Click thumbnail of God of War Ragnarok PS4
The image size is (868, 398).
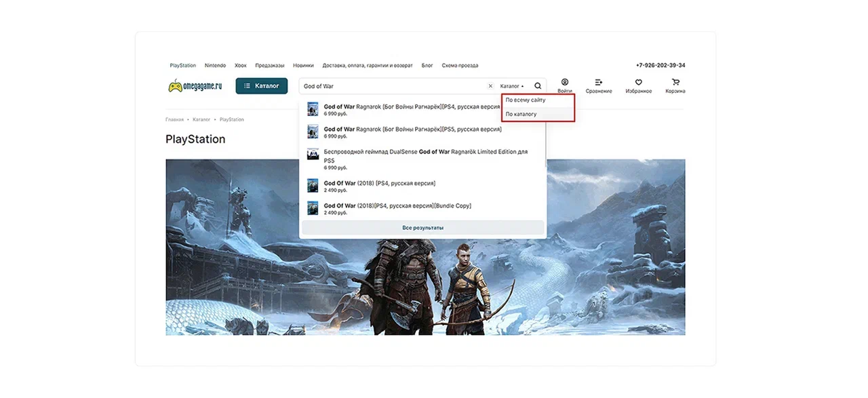pyautogui.click(x=313, y=109)
